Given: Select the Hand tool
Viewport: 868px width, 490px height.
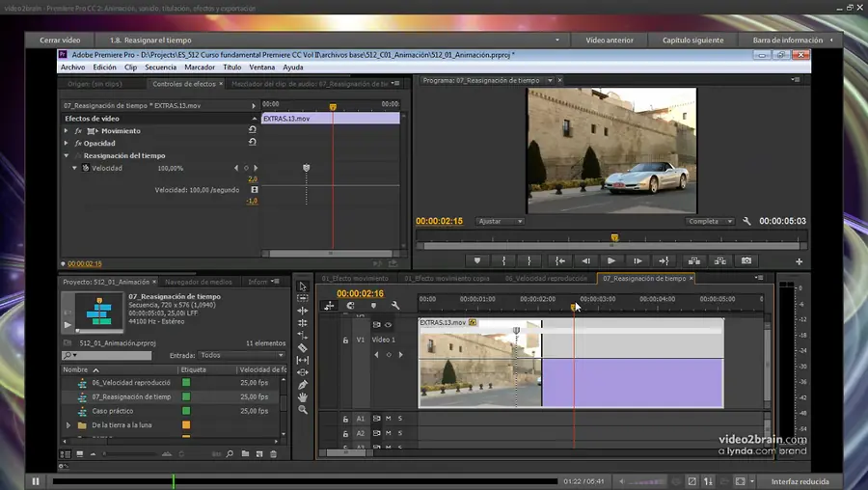Looking at the screenshot, I should click(302, 397).
